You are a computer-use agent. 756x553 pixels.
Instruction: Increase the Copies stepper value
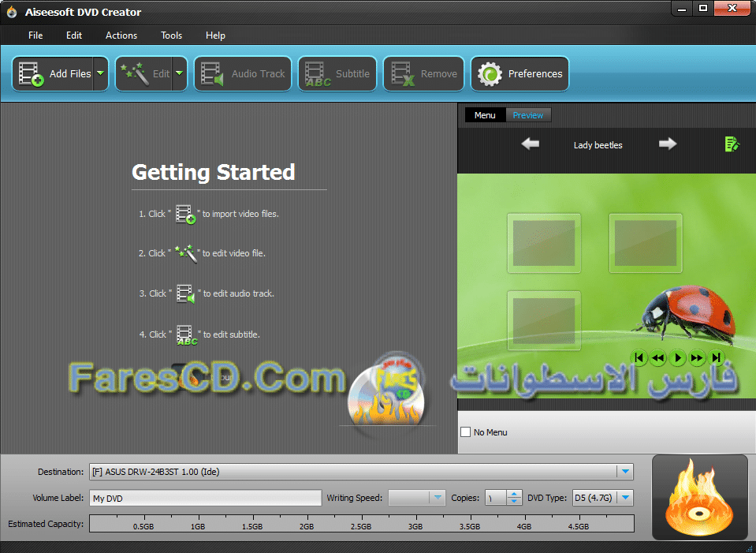(514, 494)
